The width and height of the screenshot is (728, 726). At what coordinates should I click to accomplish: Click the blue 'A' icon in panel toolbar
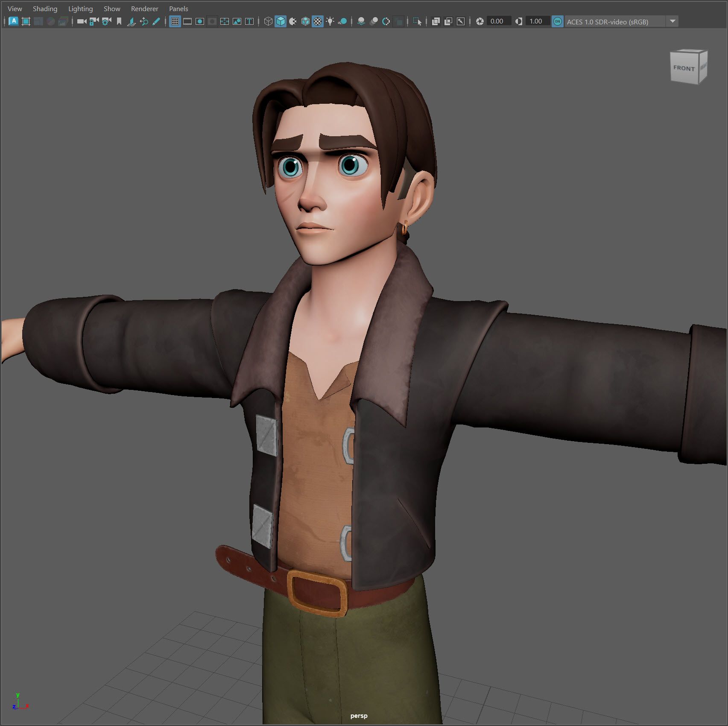click(13, 21)
